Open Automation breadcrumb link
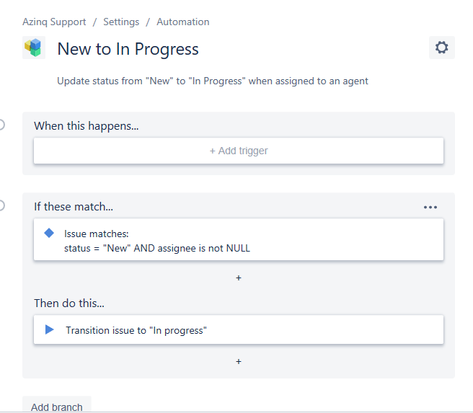 (x=183, y=22)
